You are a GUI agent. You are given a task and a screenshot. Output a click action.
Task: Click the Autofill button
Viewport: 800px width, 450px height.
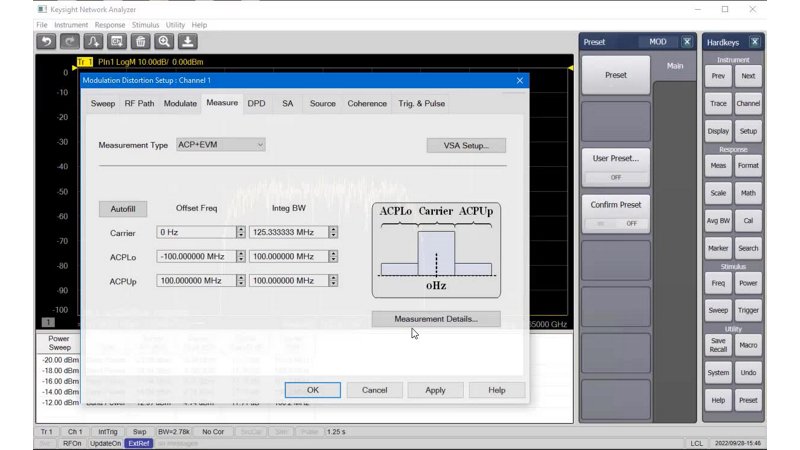pos(123,209)
